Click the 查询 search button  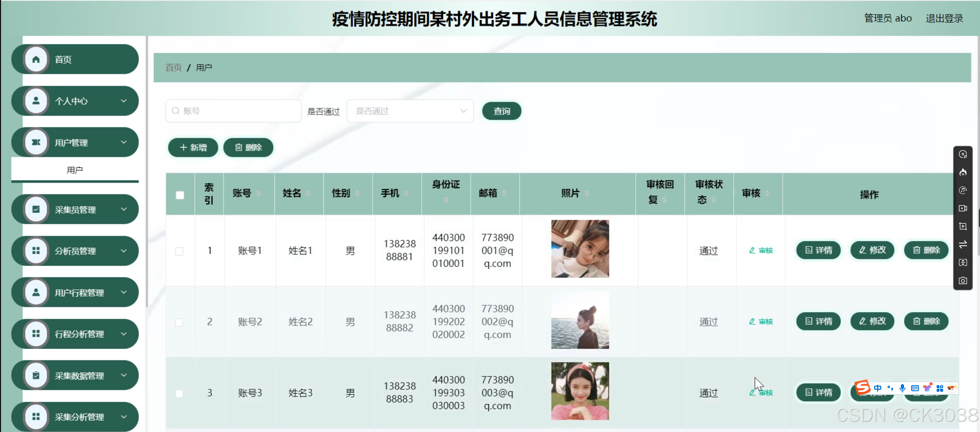tap(501, 111)
